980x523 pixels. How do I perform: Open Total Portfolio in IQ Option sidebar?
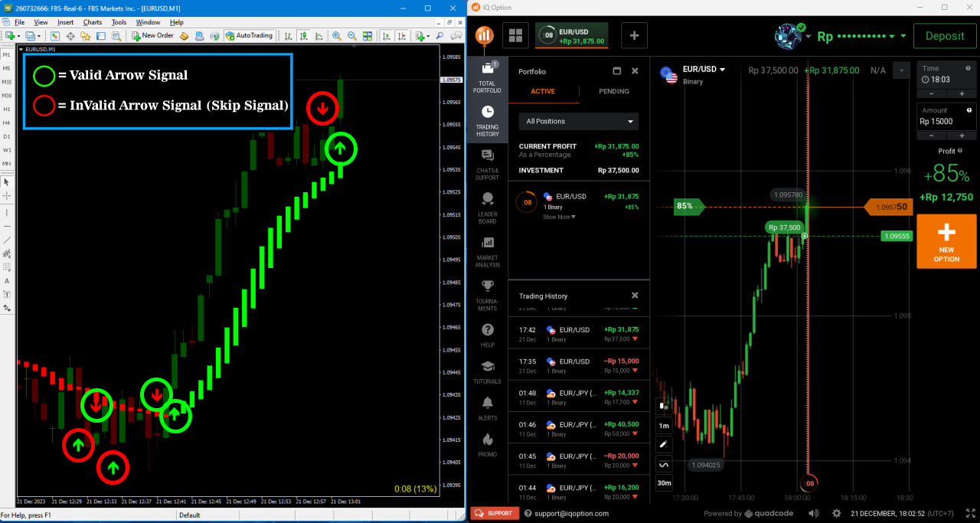(x=487, y=78)
